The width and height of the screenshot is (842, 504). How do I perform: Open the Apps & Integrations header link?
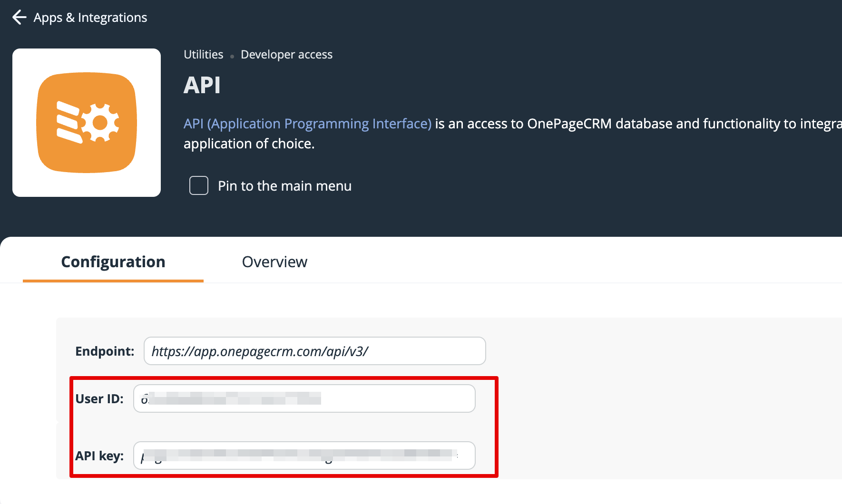90,18
